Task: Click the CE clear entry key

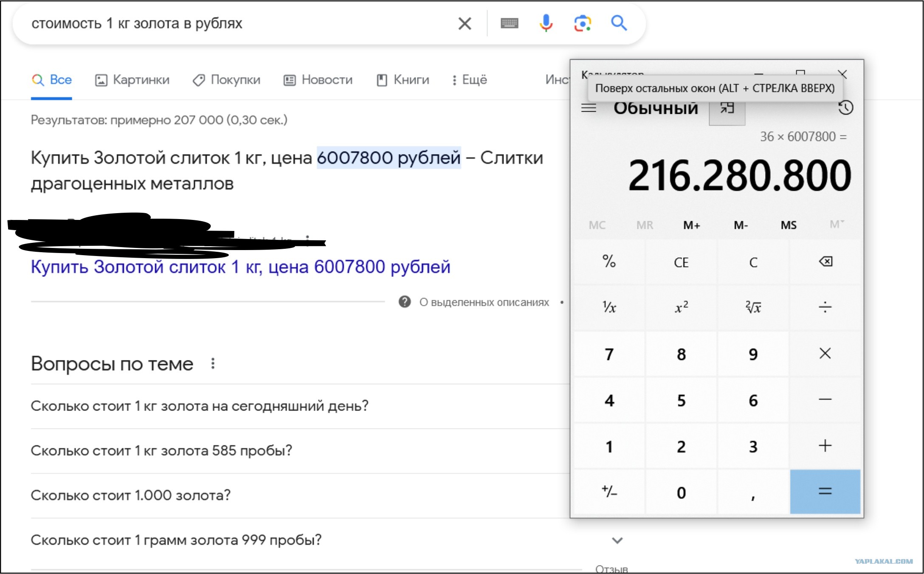Action: coord(681,262)
